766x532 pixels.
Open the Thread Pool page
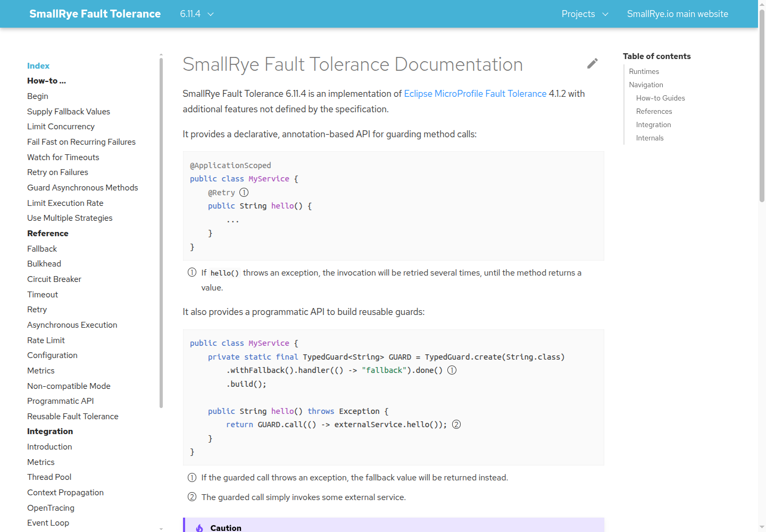pos(49,477)
